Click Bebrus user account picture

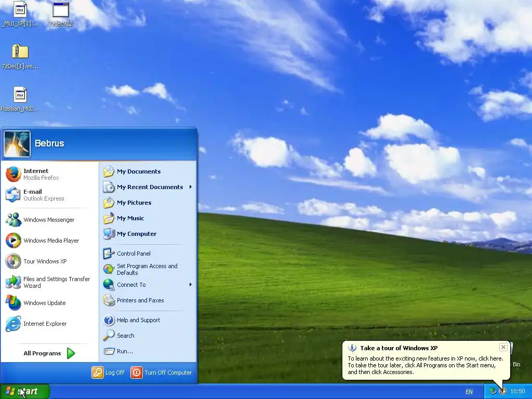(17, 144)
